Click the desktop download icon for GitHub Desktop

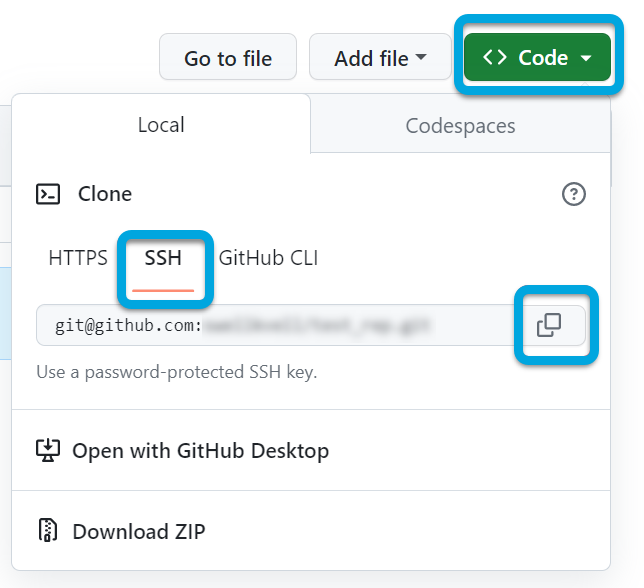(48, 451)
